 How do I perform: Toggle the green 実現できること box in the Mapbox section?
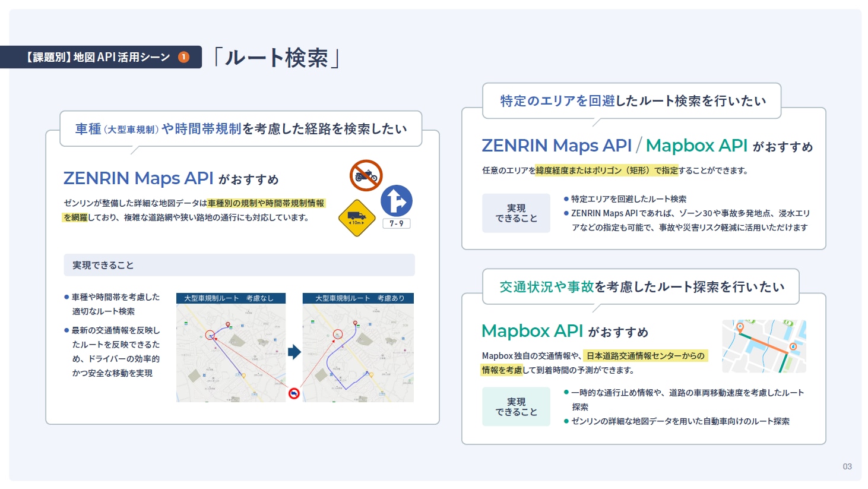[x=516, y=405]
